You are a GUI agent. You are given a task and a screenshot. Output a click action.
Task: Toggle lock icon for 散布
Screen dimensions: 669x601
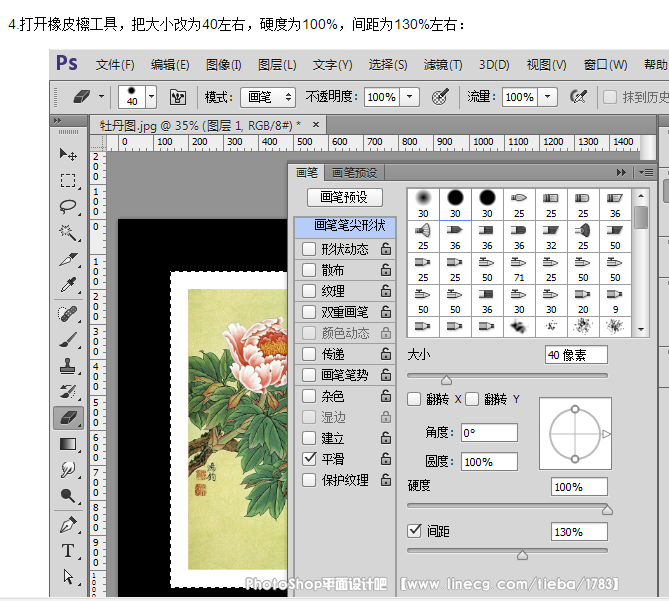[x=386, y=270]
